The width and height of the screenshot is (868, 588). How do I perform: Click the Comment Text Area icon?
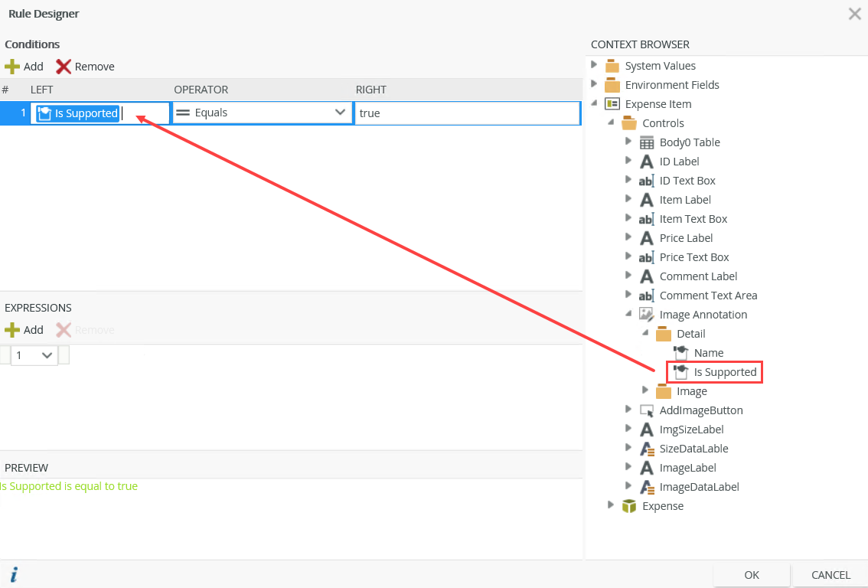(646, 295)
